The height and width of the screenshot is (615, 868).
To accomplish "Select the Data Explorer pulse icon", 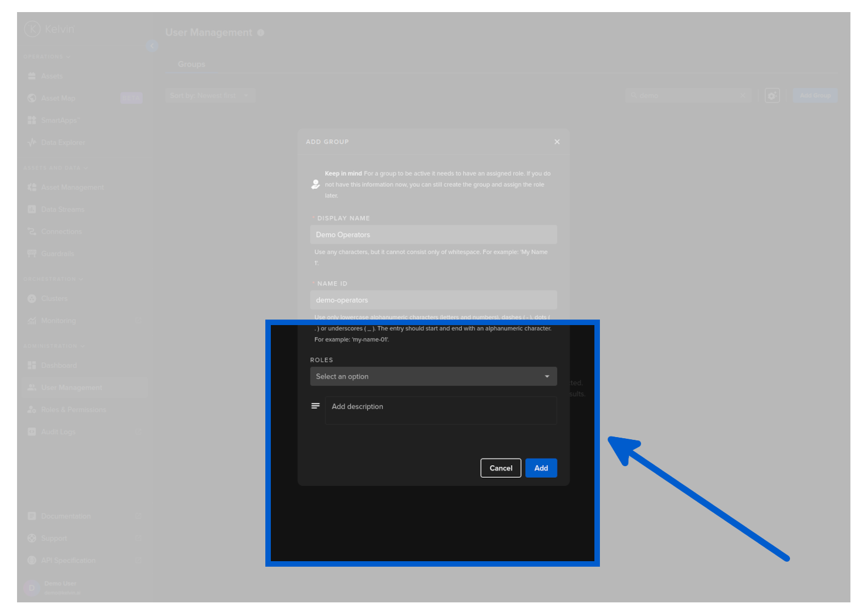I will 32,142.
